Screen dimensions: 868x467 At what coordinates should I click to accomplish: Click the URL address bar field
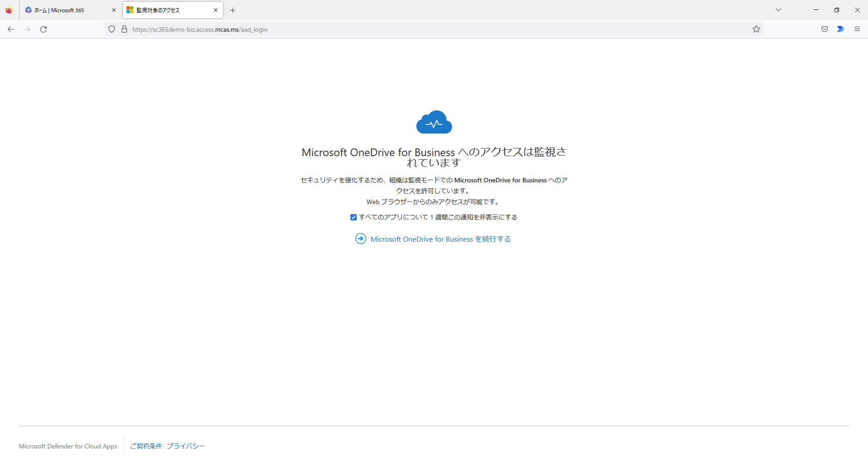[434, 29]
